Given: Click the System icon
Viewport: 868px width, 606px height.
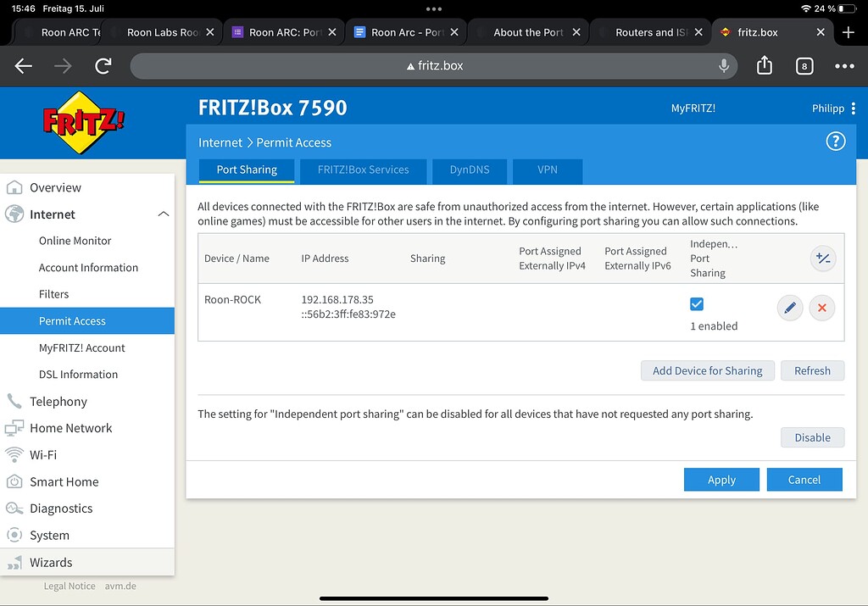Looking at the screenshot, I should [14, 535].
